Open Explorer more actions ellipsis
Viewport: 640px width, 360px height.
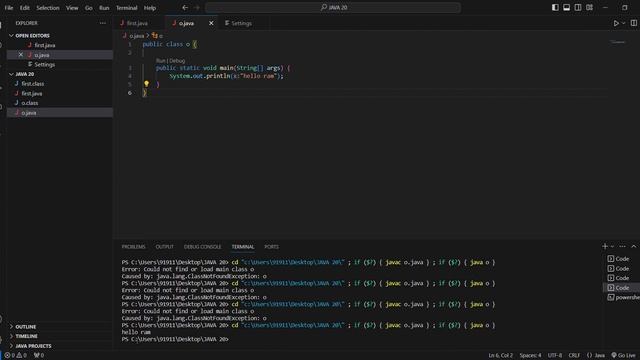[102, 23]
